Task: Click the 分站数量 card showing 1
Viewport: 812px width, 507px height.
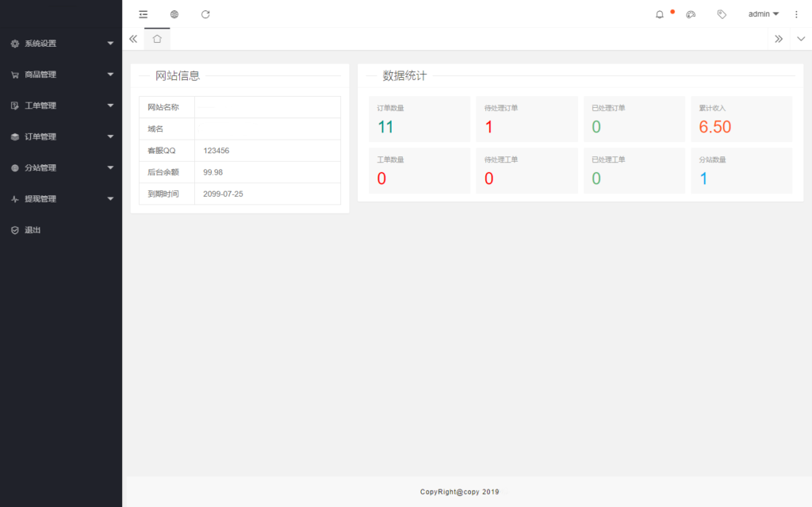Action: coord(741,171)
